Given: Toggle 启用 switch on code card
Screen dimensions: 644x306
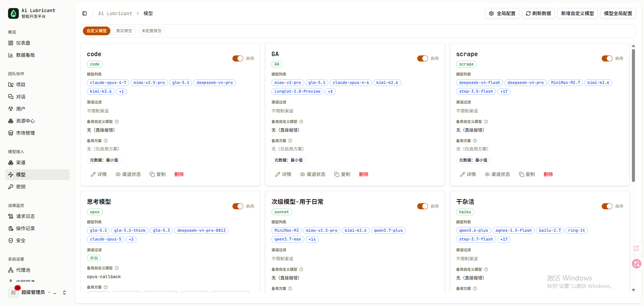Looking at the screenshot, I should pyautogui.click(x=238, y=58).
